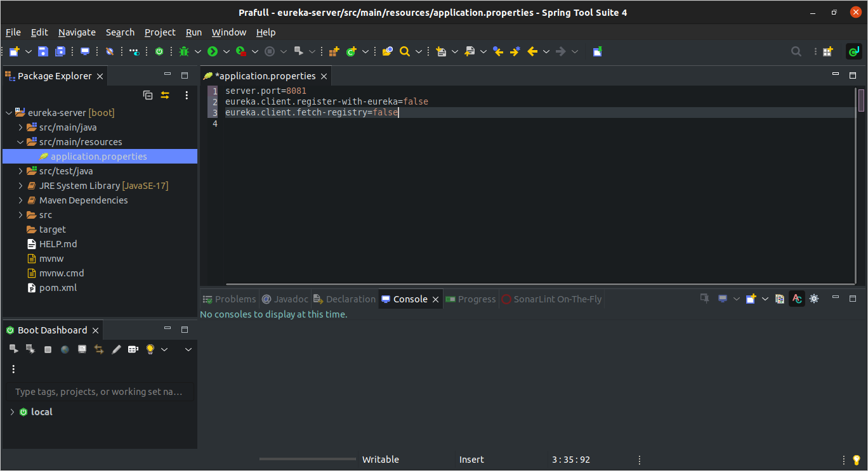Click the Link with Editor icon in Package Explorer
This screenshot has width=868, height=471.
click(165, 94)
